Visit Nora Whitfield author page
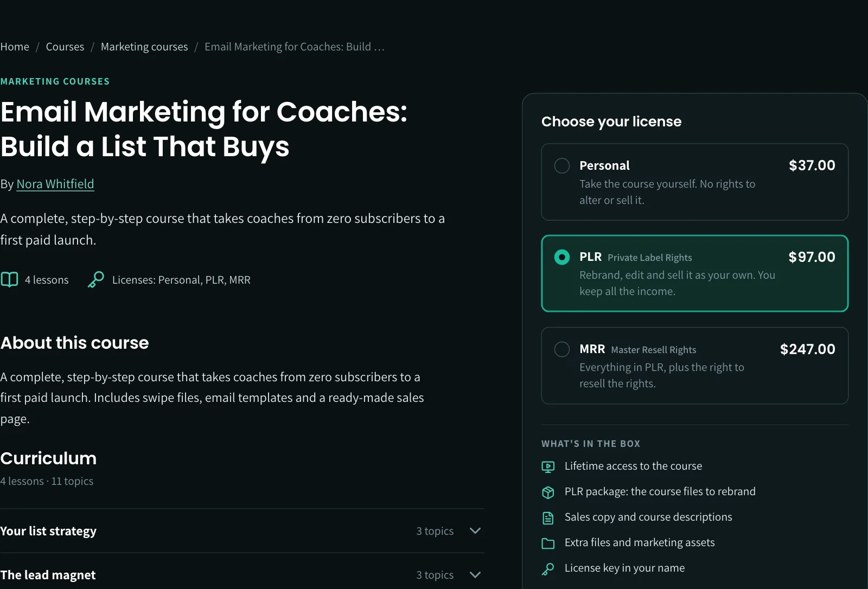868x589 pixels. click(x=55, y=184)
